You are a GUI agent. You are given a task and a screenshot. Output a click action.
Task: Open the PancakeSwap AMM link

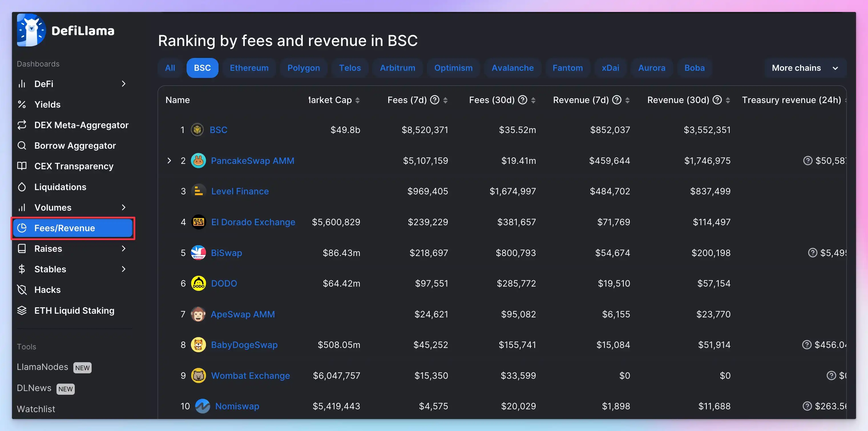coord(252,161)
